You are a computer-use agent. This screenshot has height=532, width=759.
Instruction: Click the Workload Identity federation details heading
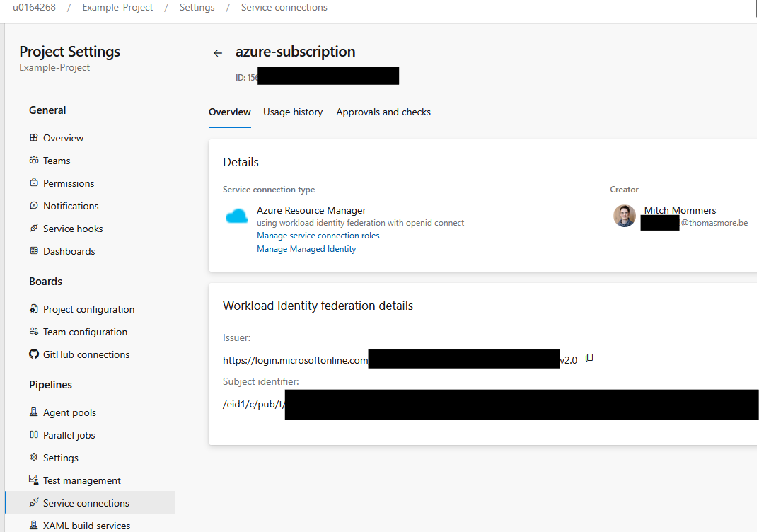click(318, 306)
